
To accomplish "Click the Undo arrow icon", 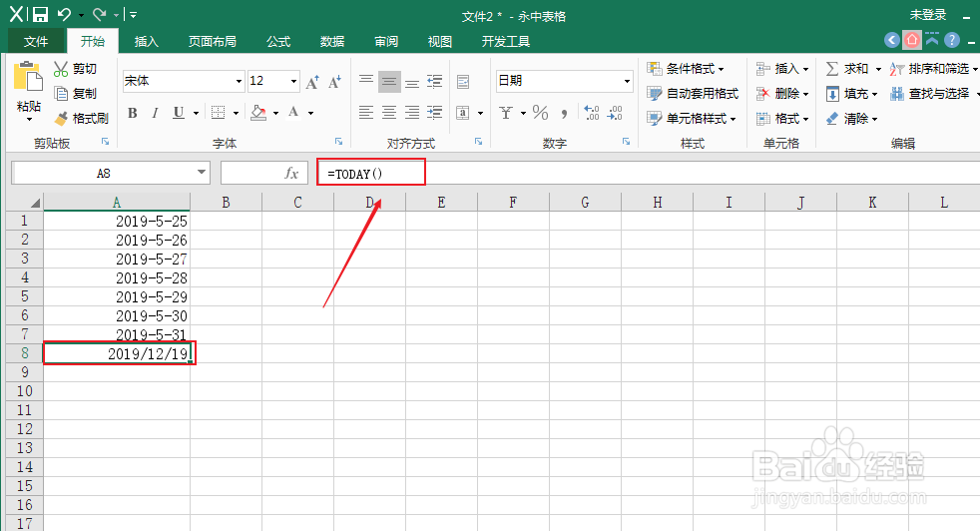I will click(64, 14).
